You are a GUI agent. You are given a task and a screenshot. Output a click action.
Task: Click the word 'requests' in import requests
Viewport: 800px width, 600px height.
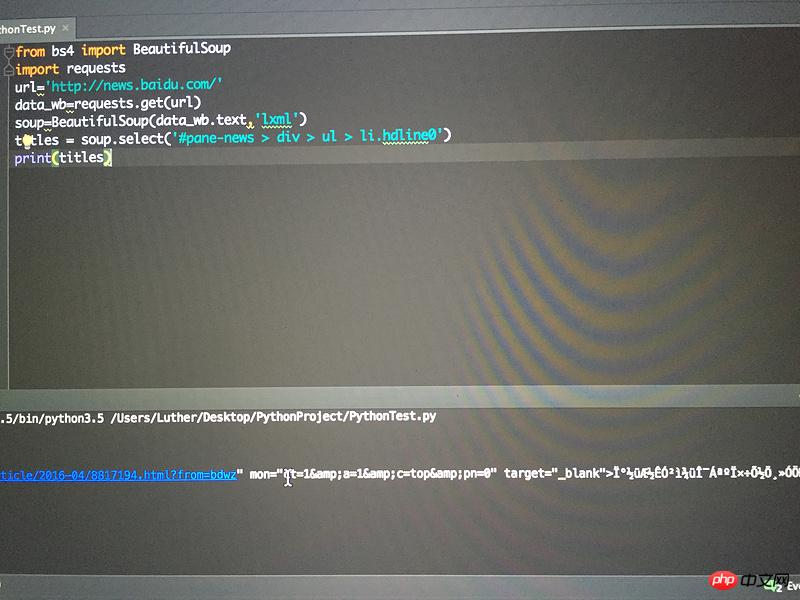[x=96, y=68]
